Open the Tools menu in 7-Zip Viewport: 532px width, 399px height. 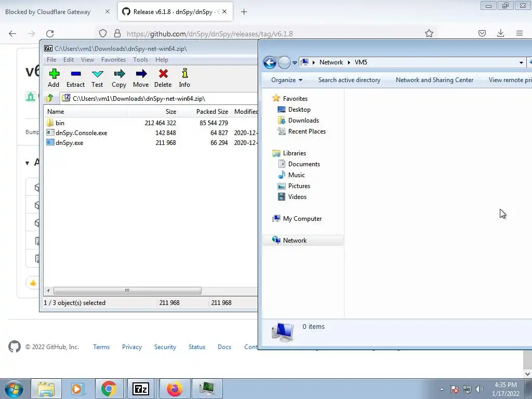140,60
